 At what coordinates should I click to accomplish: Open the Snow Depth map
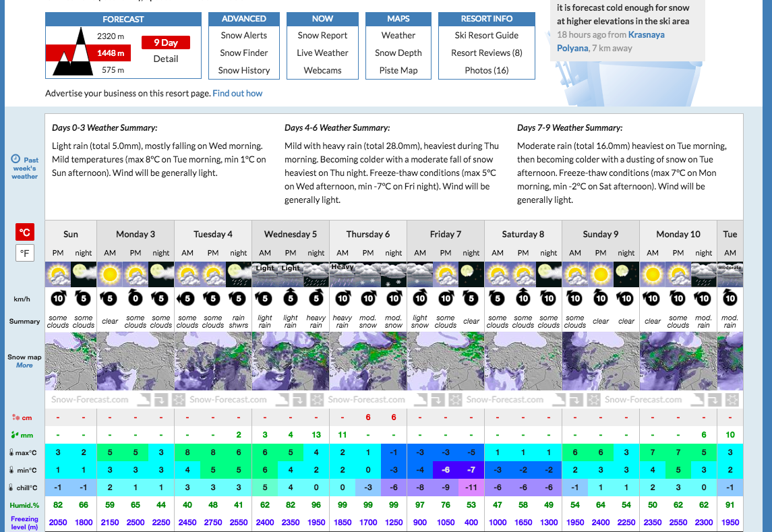398,53
